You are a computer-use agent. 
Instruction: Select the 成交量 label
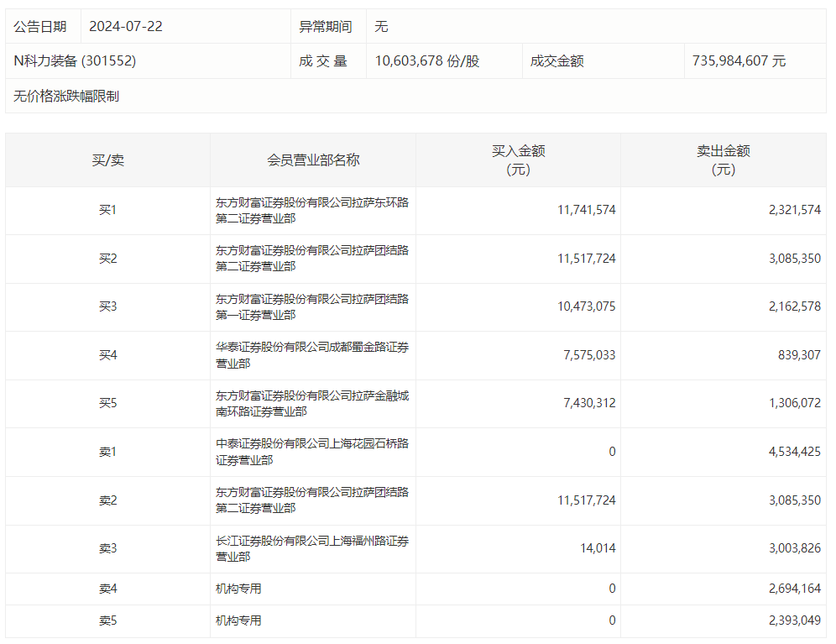coord(323,60)
